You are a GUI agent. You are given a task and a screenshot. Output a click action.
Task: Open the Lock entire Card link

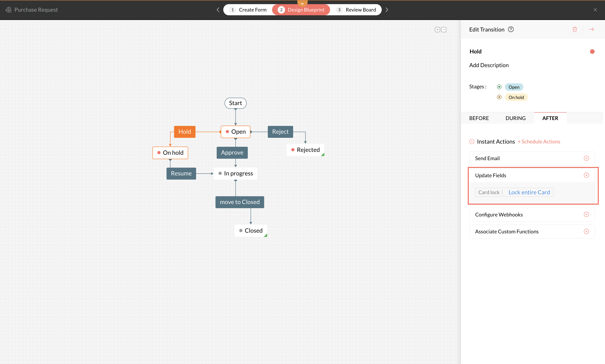[x=529, y=192]
